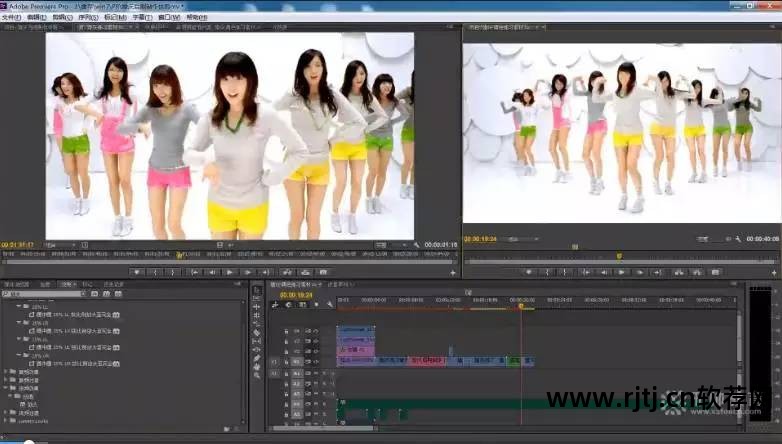Open timeline display settings wrench
The width and height of the screenshot is (782, 444).
tap(330, 304)
